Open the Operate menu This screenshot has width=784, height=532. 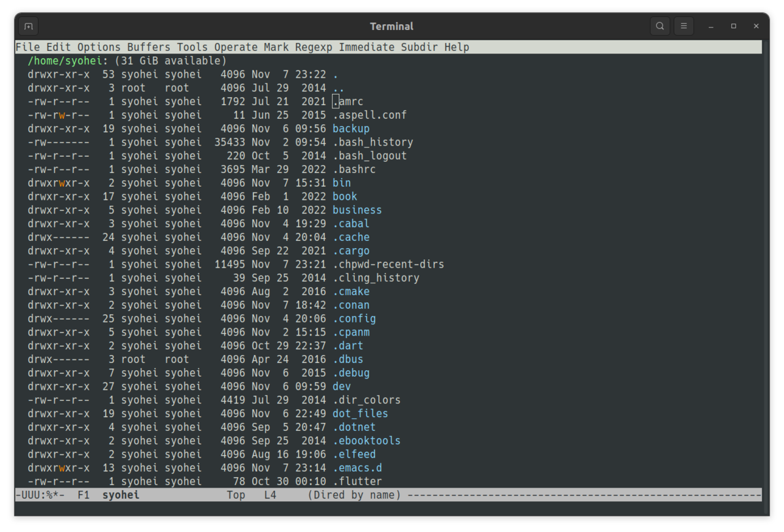click(x=235, y=46)
